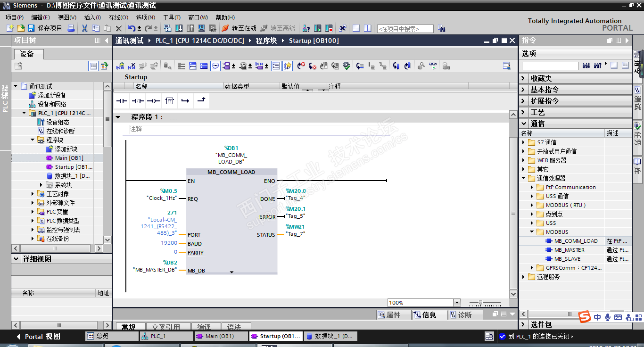This screenshot has width=644, height=347.
Task: Insert an empty box instruction
Action: [170, 101]
